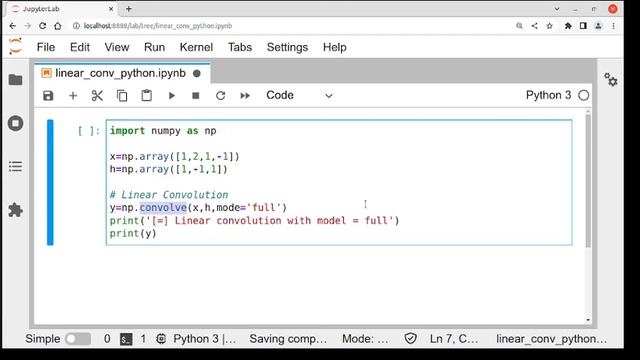Open the browser extensions puzzle icon
Viewport: 640px width, 360px height.
tap(568, 26)
